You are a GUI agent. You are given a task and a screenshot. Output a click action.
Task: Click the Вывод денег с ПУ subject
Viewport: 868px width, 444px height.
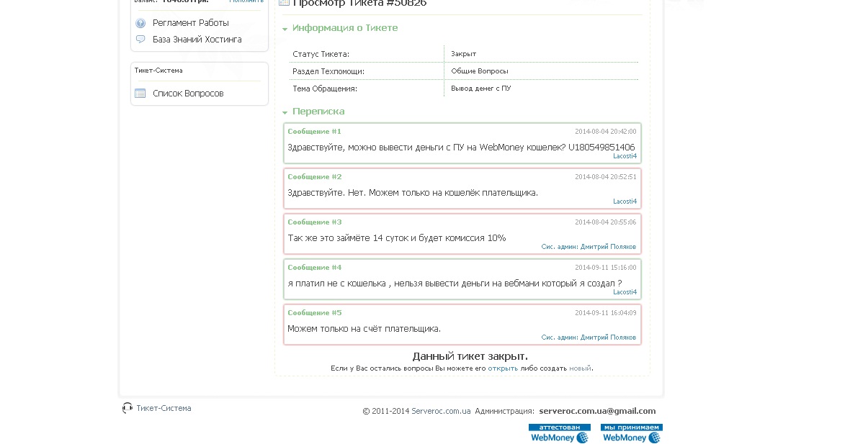pyautogui.click(x=480, y=89)
